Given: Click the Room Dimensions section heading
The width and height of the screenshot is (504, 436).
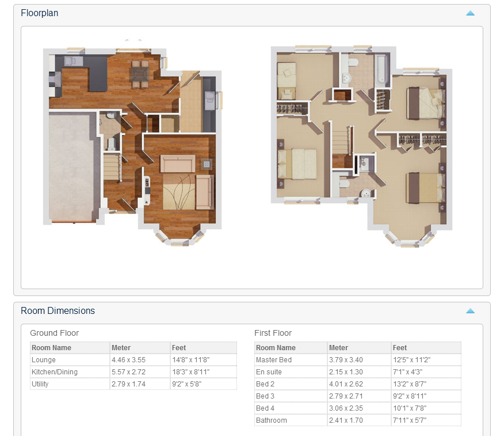Looking at the screenshot, I should tap(58, 310).
